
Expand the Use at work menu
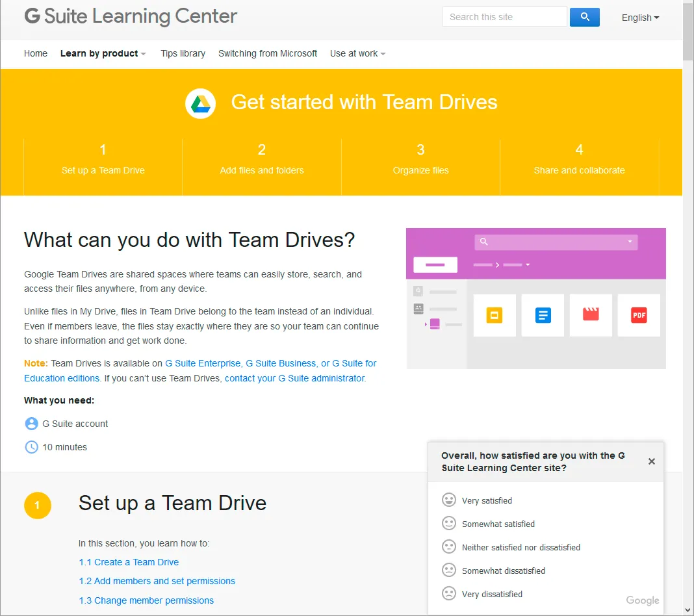click(357, 53)
